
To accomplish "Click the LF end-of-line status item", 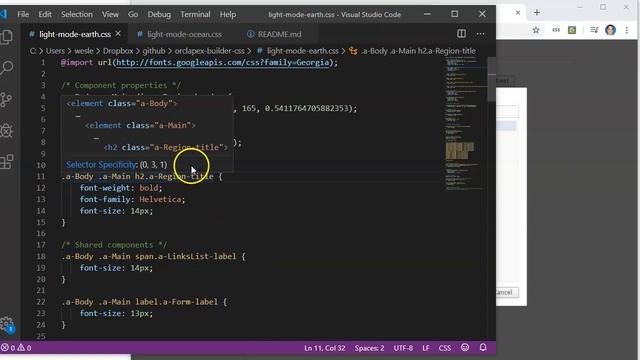I will (x=426, y=348).
